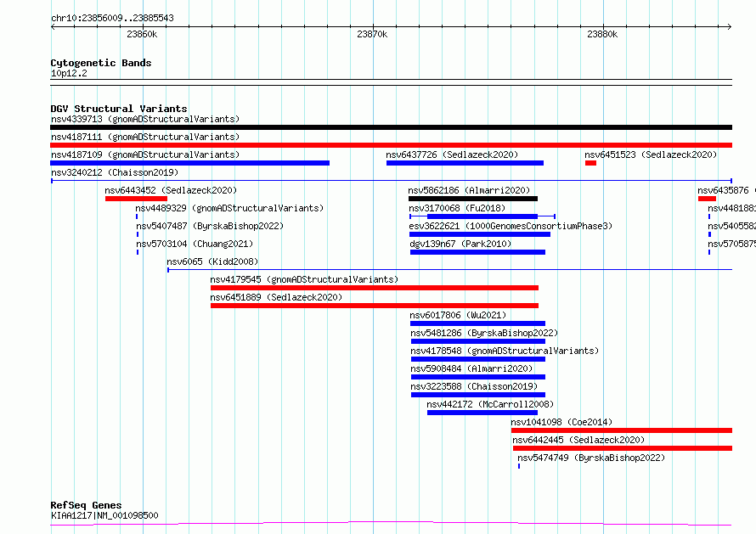This screenshot has width=756, height=534.
Task: Open KIAA1217|NM_001098500 gene label
Action: click(x=104, y=515)
